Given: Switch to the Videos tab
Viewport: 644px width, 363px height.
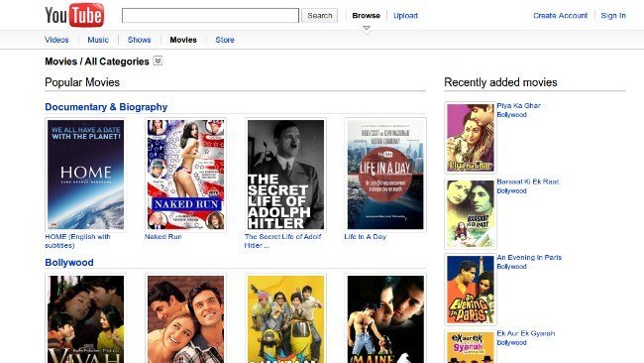Looking at the screenshot, I should click(x=56, y=40).
